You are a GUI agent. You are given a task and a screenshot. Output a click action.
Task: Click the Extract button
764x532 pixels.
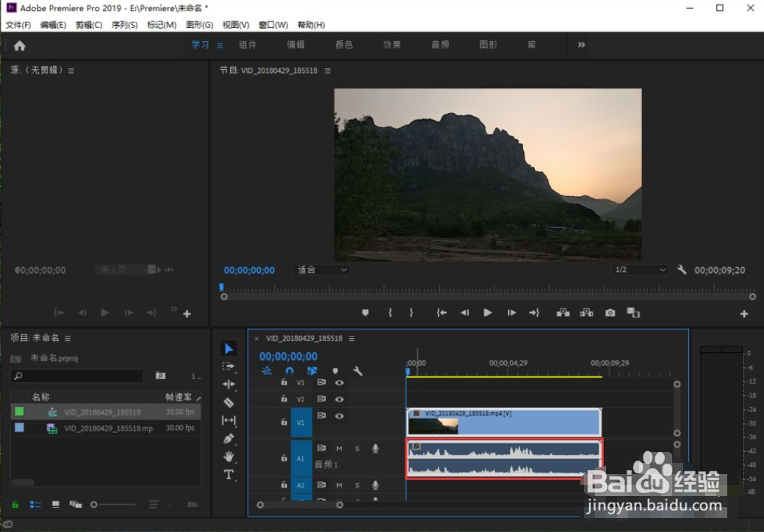[x=586, y=313]
